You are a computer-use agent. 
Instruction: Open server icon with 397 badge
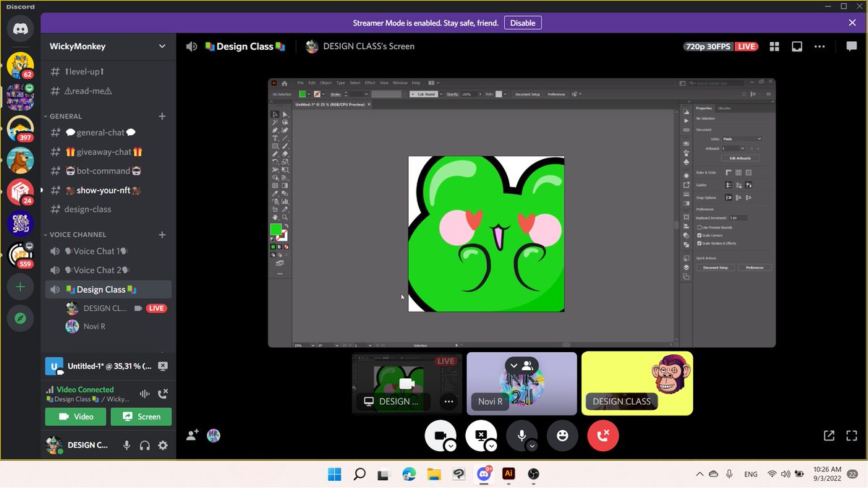20,129
